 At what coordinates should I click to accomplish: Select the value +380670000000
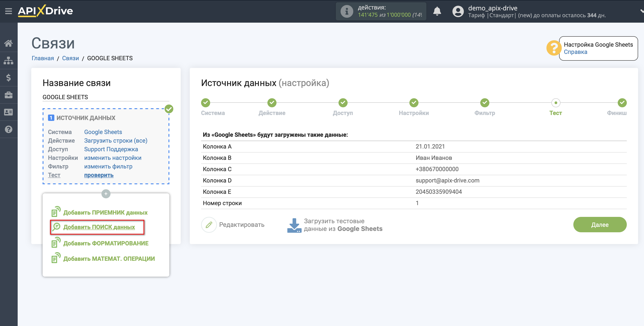click(x=437, y=169)
